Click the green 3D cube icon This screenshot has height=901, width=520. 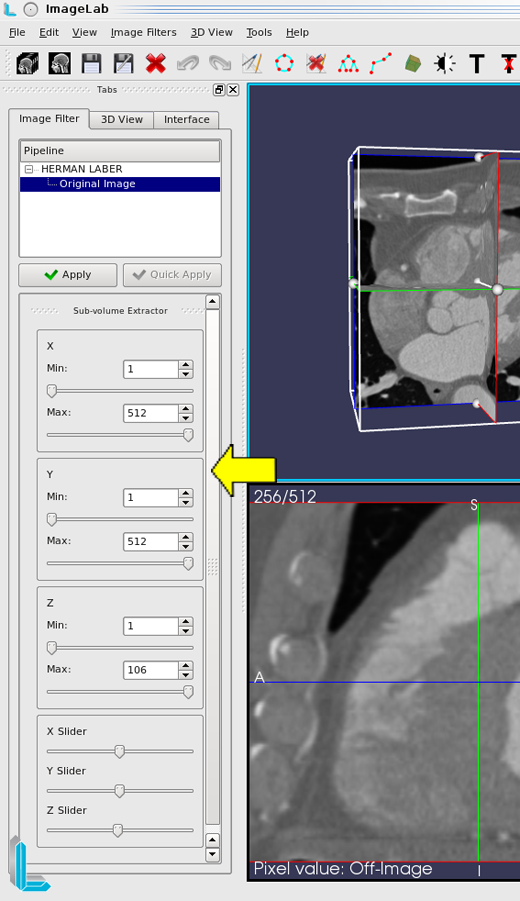coord(413,63)
